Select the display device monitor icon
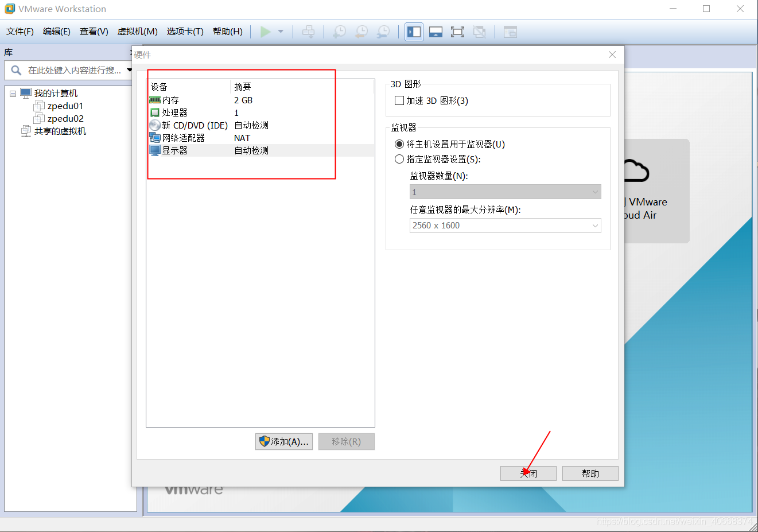Screen dimensions: 758x532 tap(155, 150)
